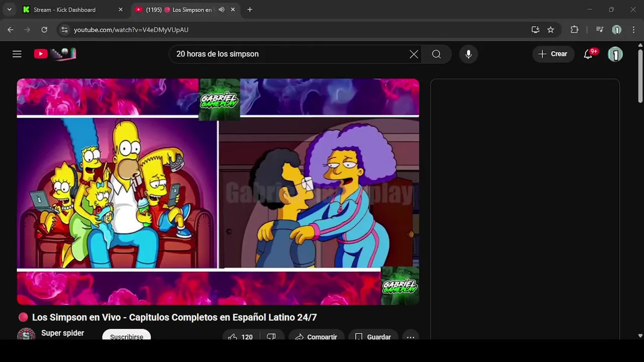This screenshot has height=362, width=644.
Task: Open more actions three-dot menu
Action: tap(411, 337)
